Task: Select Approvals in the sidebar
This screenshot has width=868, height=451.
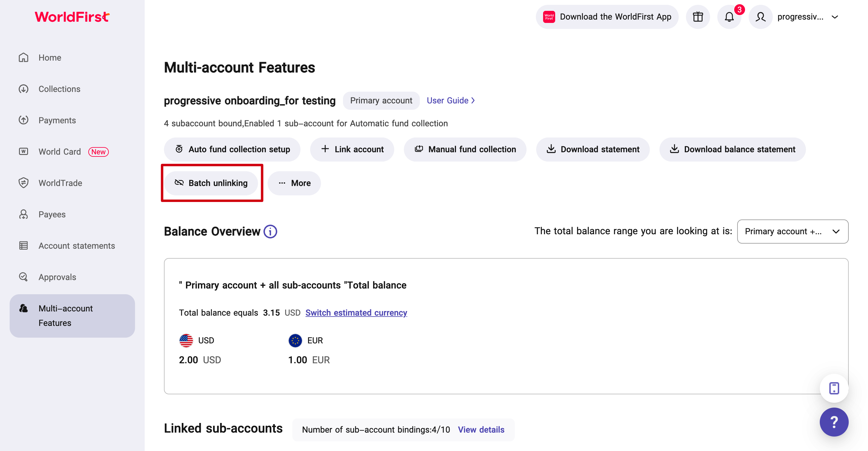Action: click(x=57, y=277)
